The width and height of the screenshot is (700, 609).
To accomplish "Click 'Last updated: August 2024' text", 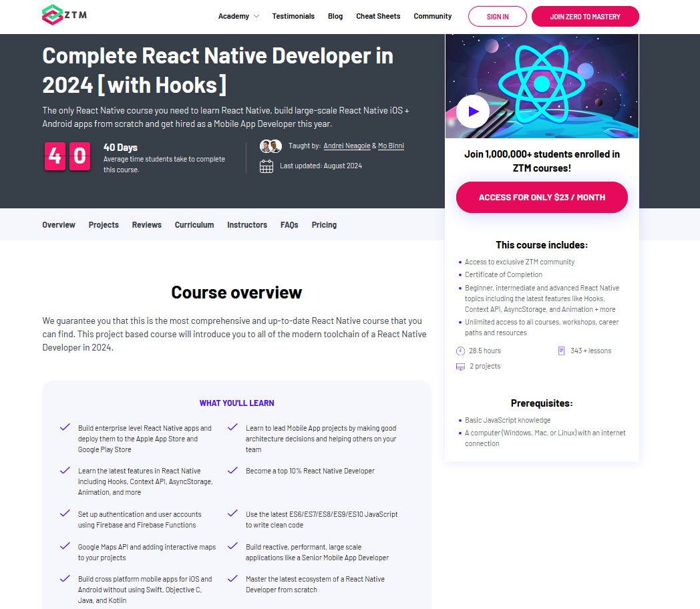I will 321,166.
